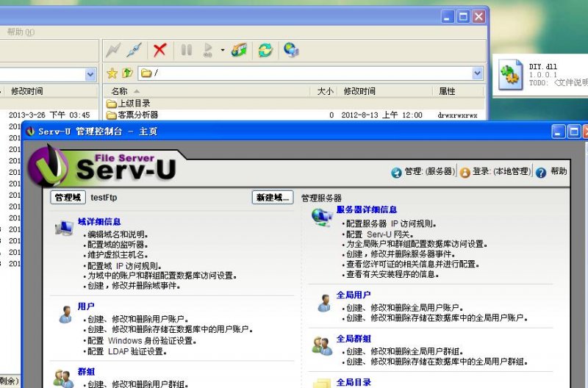The image size is (588, 388).
Task: Open the 帮助 menu in FTP window
Action: click(x=21, y=32)
